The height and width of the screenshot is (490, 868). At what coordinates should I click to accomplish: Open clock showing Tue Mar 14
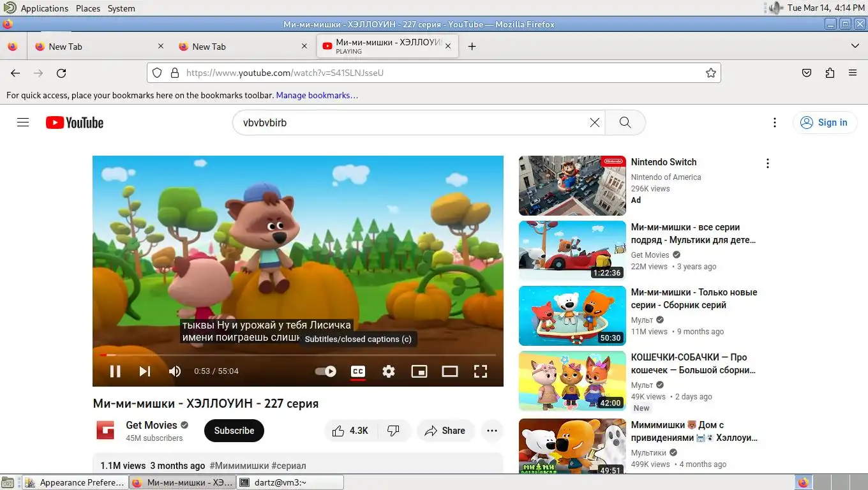point(825,8)
